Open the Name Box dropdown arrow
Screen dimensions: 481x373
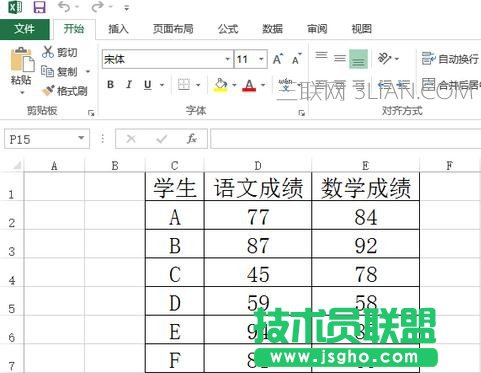tap(81, 138)
